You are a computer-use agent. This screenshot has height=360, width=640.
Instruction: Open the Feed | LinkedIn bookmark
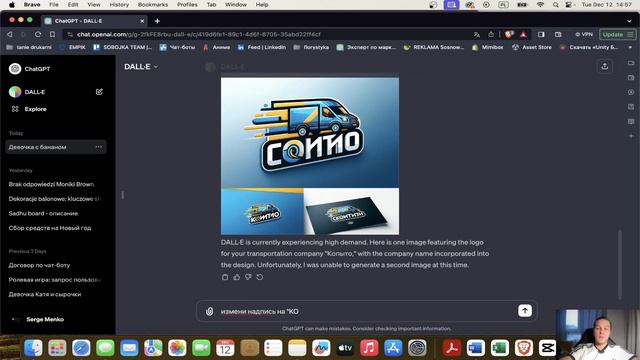click(x=262, y=47)
